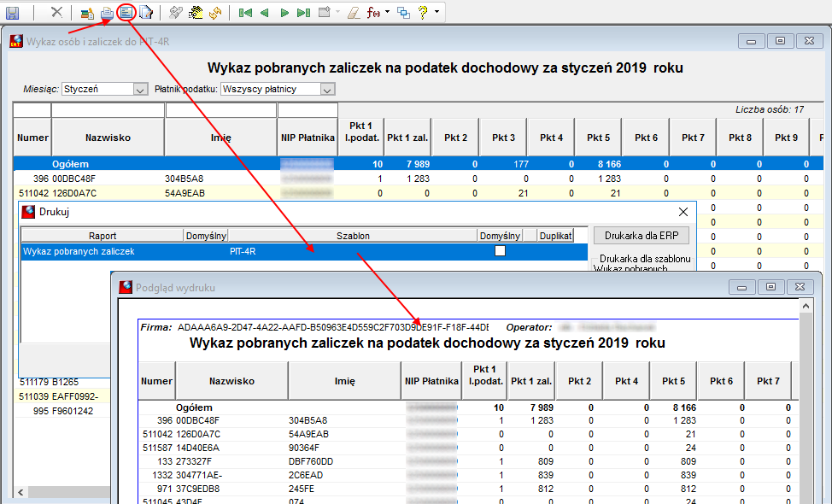Image resolution: width=832 pixels, height=504 pixels.
Task: Click 14D40E6A surname in preview
Action: [x=197, y=448]
